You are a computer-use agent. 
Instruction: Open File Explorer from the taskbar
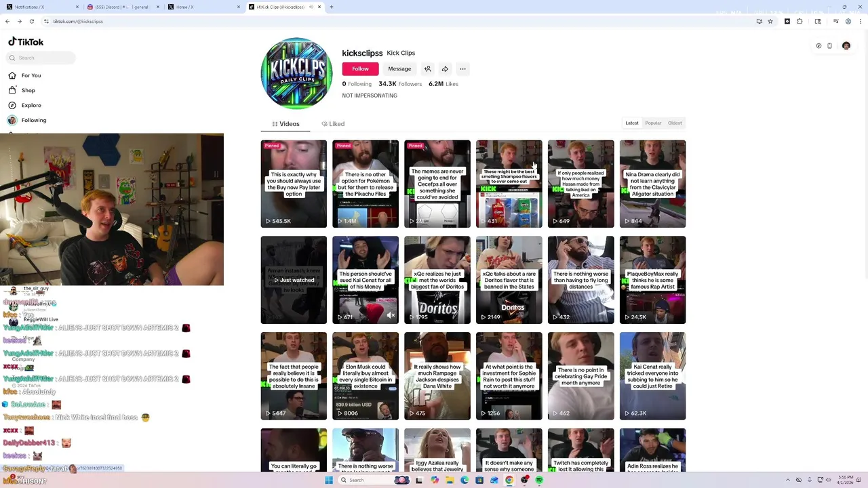[449, 480]
